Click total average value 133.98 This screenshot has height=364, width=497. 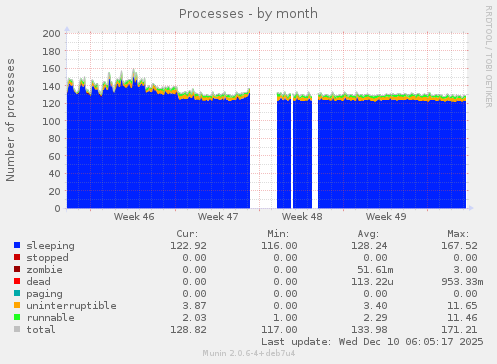(369, 330)
